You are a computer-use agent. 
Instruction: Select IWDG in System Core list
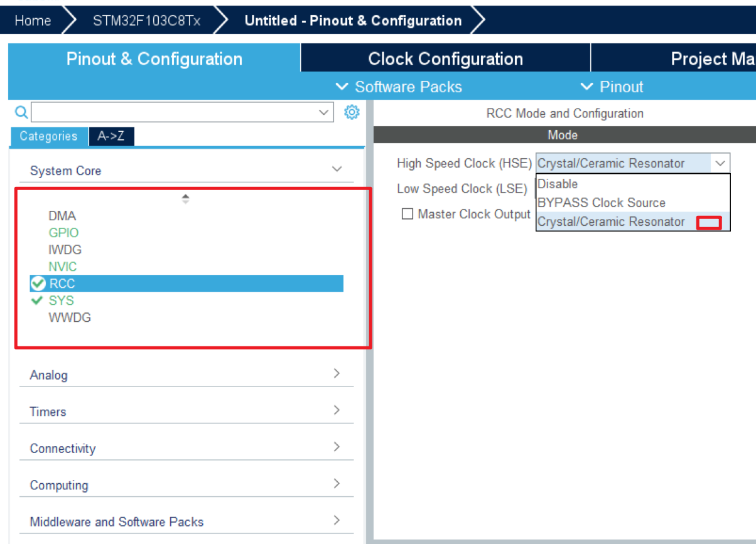(x=65, y=250)
